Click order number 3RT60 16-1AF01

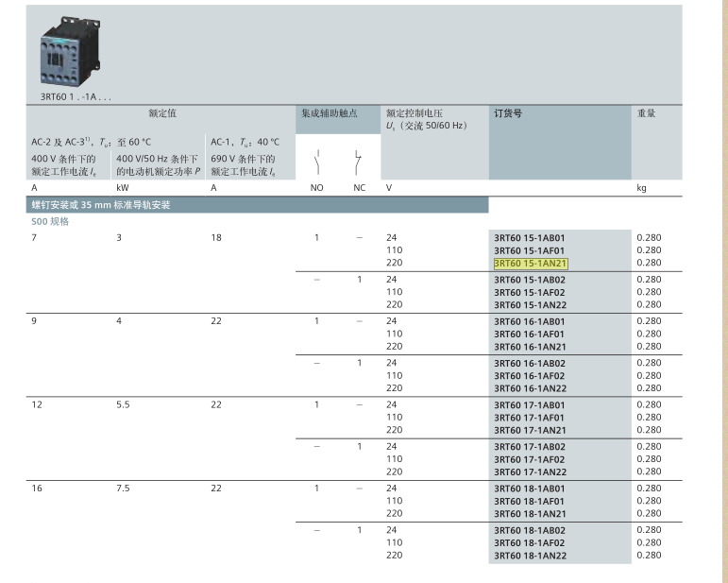click(x=530, y=334)
